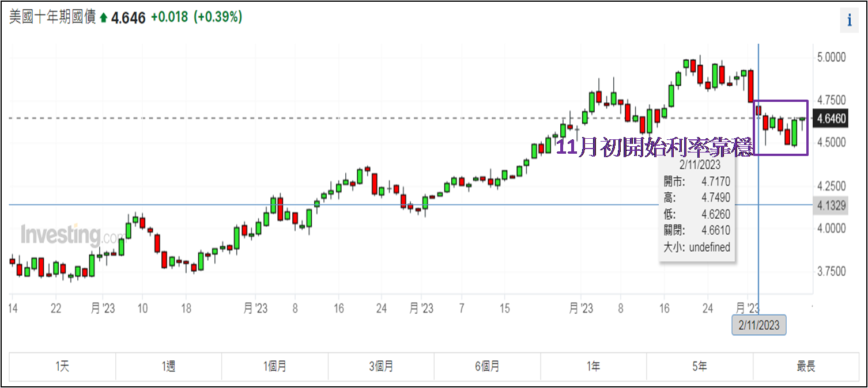The image size is (868, 388).
Task: Select the 5年 range tab
Action: click(x=700, y=366)
